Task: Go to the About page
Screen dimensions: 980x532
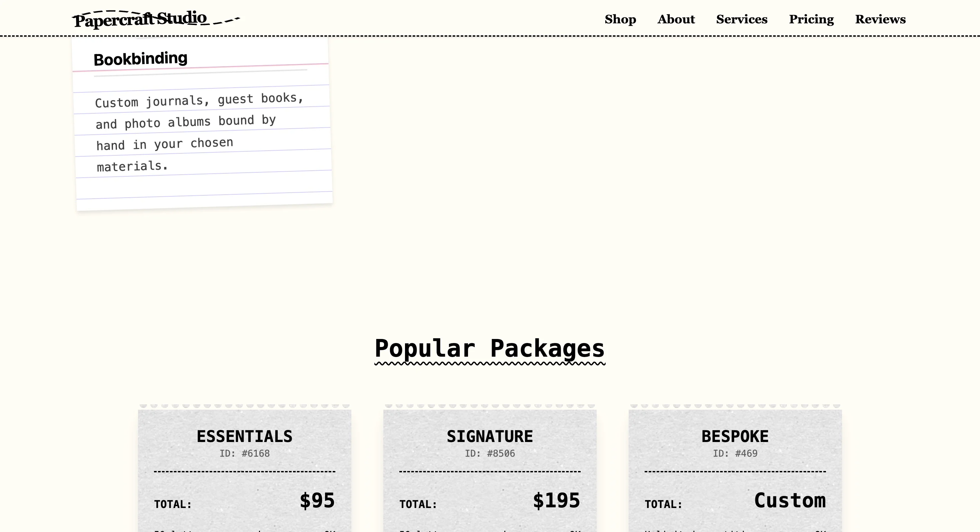Action: pyautogui.click(x=676, y=19)
